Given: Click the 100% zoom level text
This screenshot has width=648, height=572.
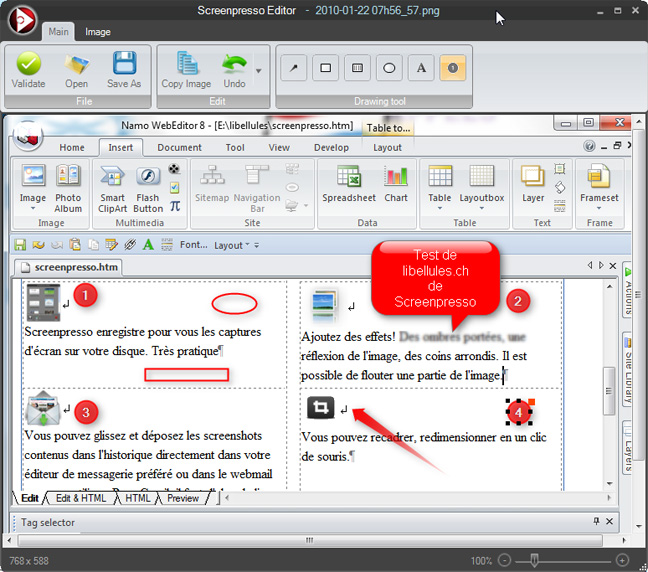Looking at the screenshot, I should coord(481,561).
